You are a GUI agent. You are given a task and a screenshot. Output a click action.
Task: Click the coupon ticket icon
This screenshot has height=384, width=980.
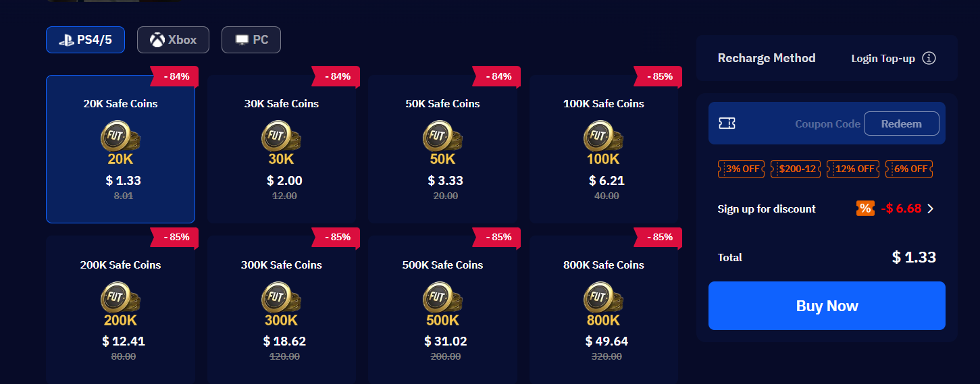[727, 124]
